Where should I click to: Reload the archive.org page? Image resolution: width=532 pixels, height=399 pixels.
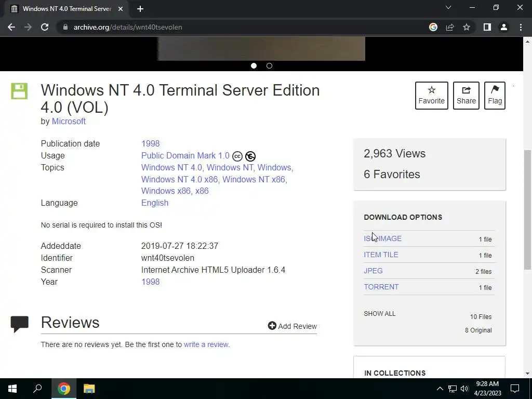[x=45, y=27]
